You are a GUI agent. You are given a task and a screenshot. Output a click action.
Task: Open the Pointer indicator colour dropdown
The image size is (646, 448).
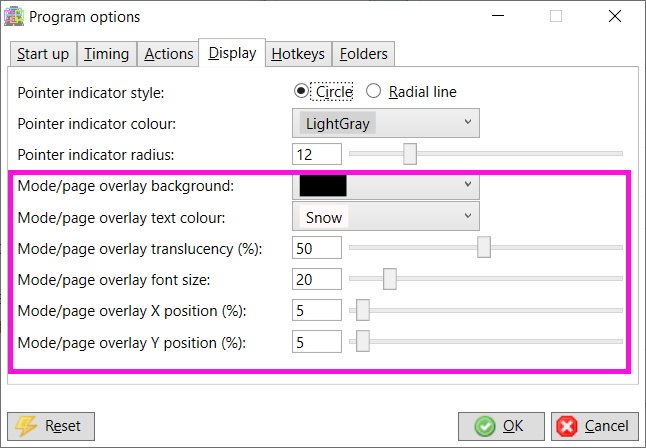click(386, 123)
